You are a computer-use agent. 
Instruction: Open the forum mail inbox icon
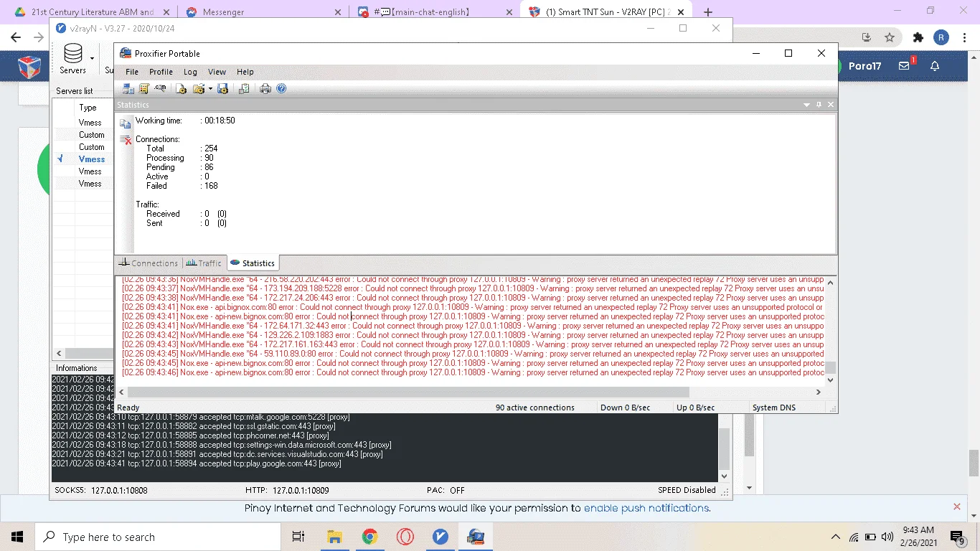click(905, 65)
